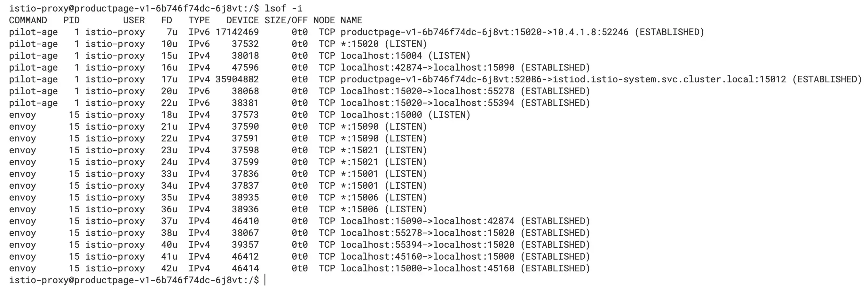Click the PID column header
The height and width of the screenshot is (288, 868).
pos(71,20)
